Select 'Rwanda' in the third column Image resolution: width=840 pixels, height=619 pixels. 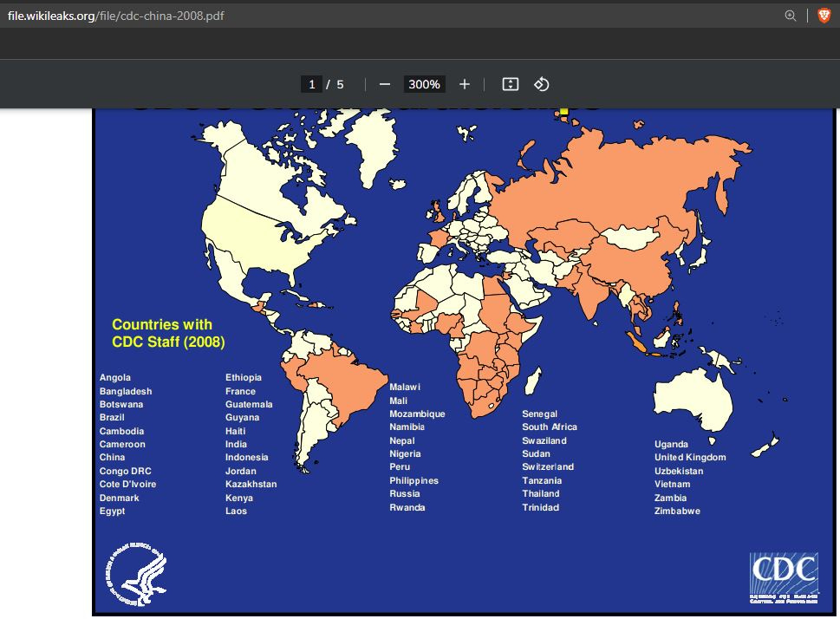point(407,507)
